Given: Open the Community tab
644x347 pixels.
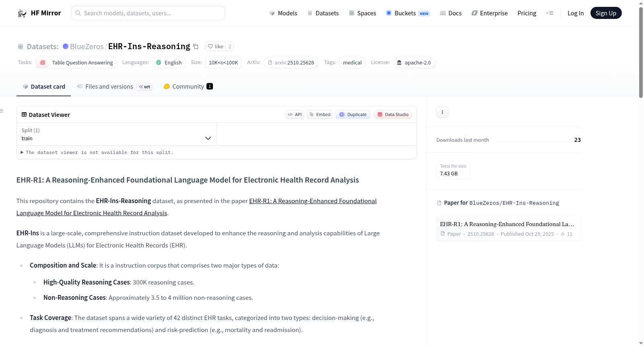Looking at the screenshot, I should [x=188, y=87].
